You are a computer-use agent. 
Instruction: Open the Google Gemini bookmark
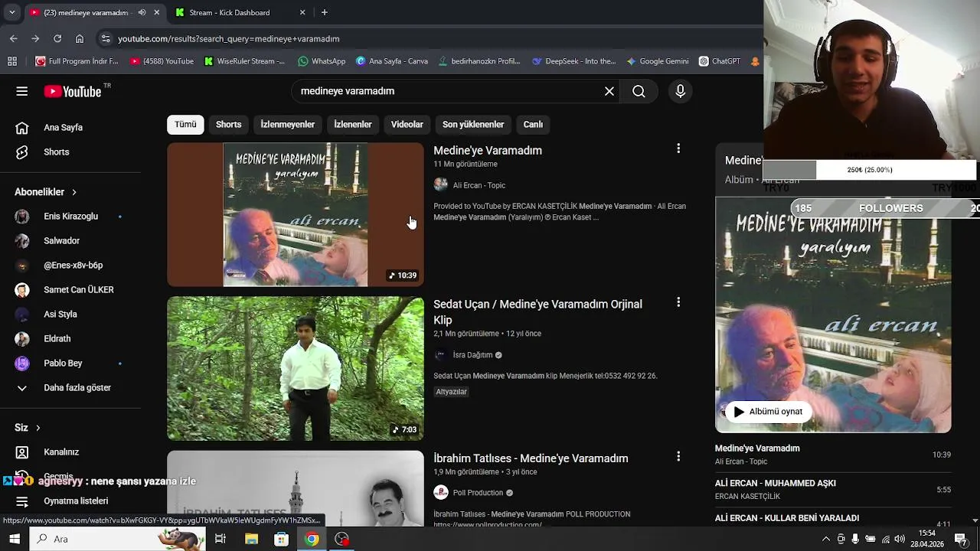click(657, 61)
